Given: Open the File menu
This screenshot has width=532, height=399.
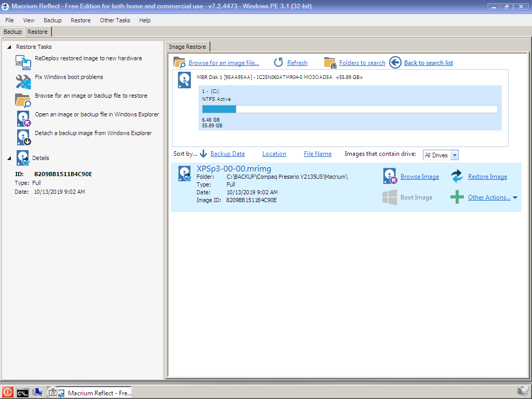Looking at the screenshot, I should click(x=9, y=20).
